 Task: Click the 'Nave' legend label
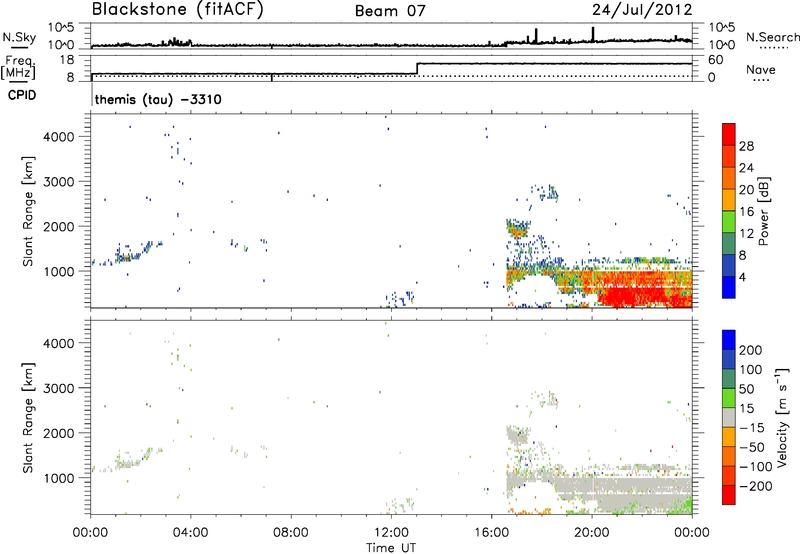(761, 69)
